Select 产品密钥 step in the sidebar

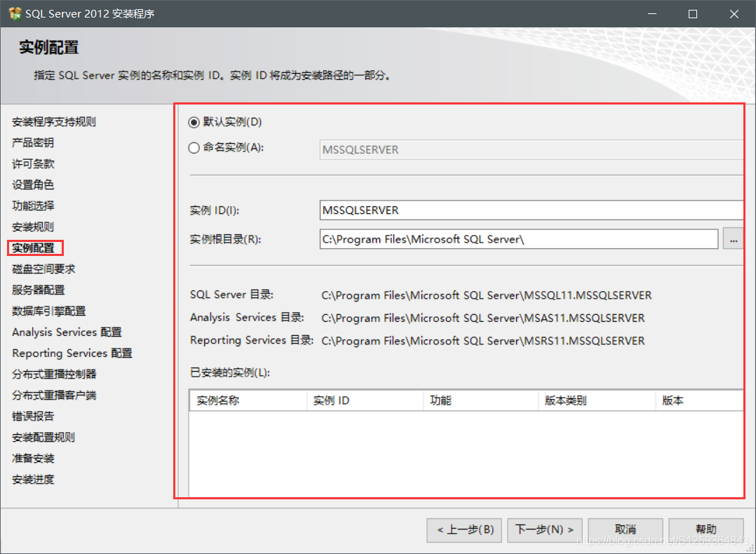[x=33, y=143]
